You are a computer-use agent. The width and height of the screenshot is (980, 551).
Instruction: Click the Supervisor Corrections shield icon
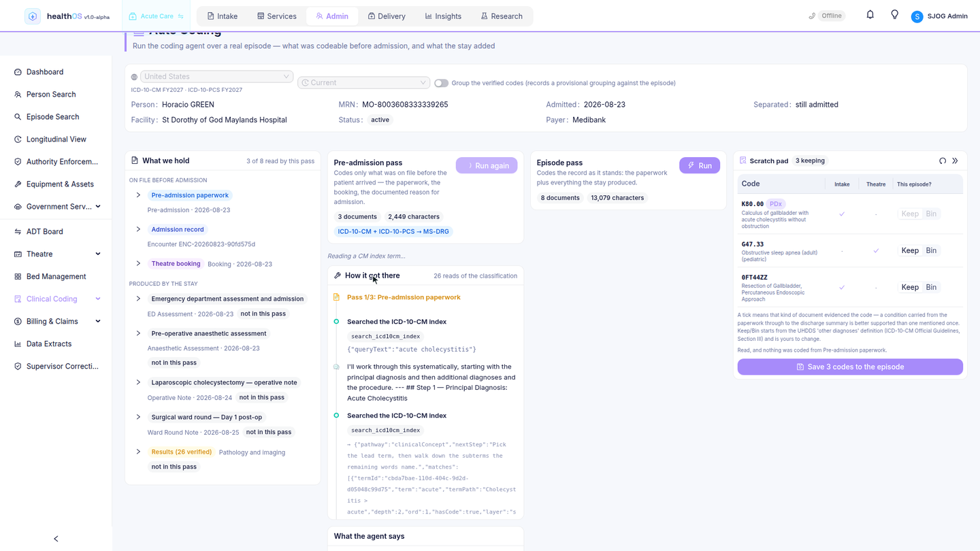pyautogui.click(x=18, y=367)
